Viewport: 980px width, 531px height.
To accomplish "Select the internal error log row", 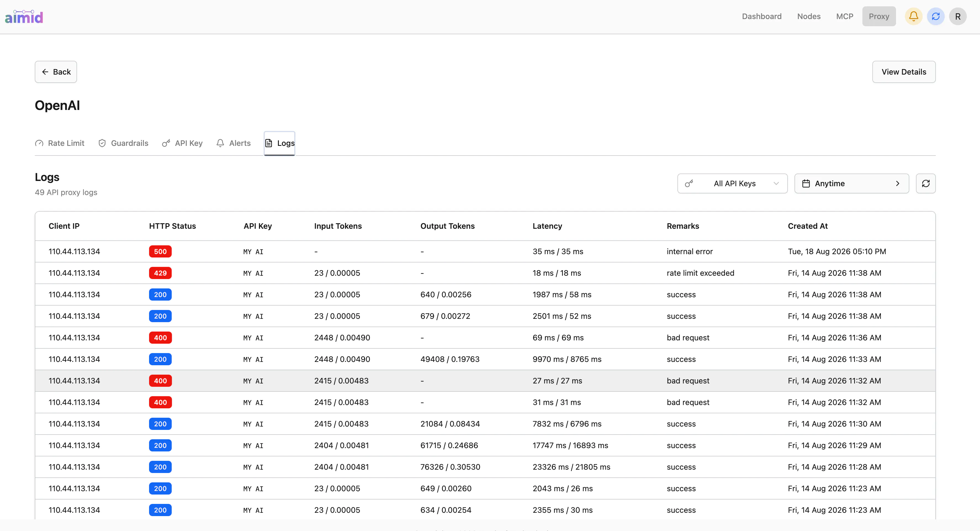I will click(485, 251).
